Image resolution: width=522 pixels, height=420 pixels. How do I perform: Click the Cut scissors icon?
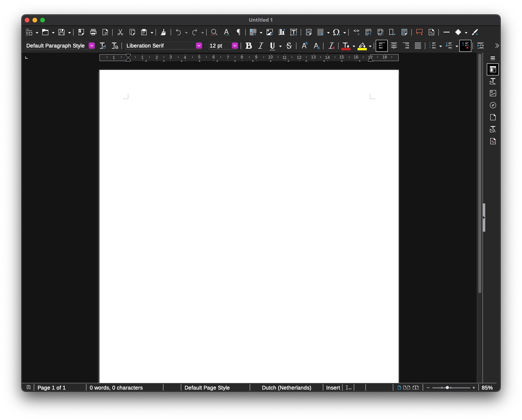coord(120,32)
